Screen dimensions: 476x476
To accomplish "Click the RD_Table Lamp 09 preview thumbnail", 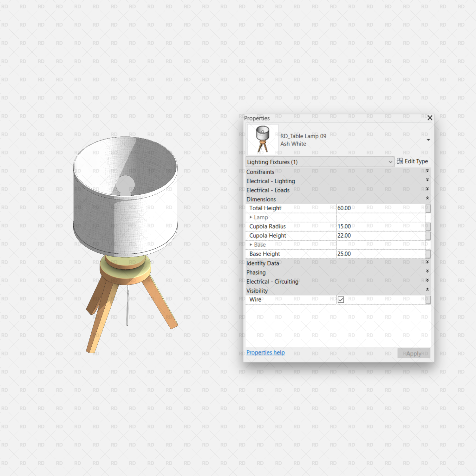I will (263, 139).
